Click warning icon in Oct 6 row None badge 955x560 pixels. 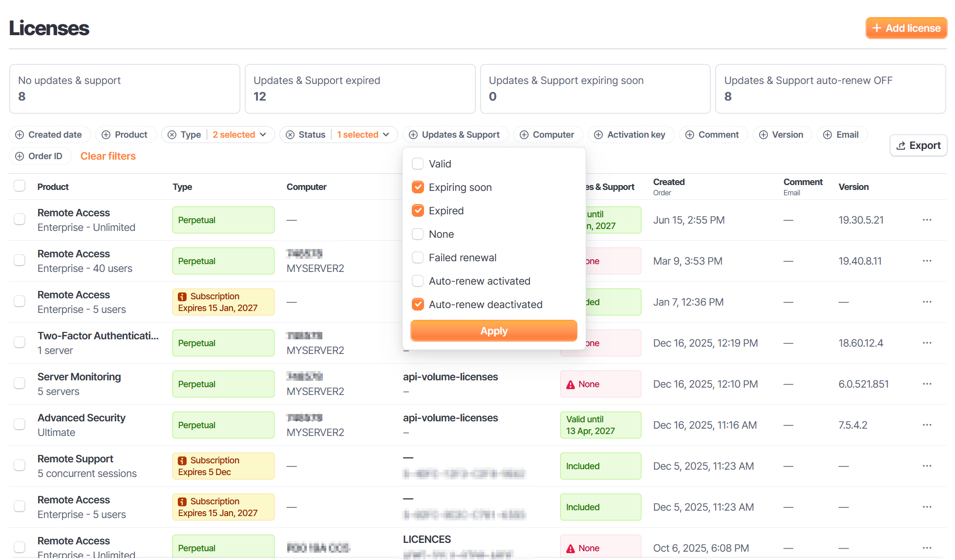click(x=571, y=549)
